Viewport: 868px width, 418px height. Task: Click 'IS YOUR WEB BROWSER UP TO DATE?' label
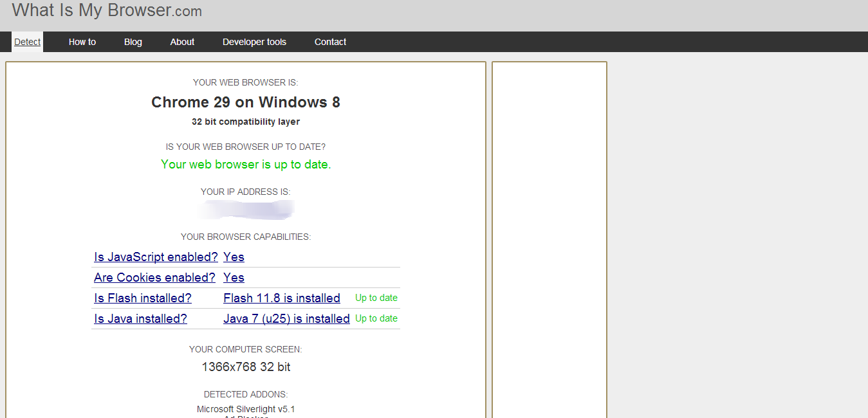(246, 147)
